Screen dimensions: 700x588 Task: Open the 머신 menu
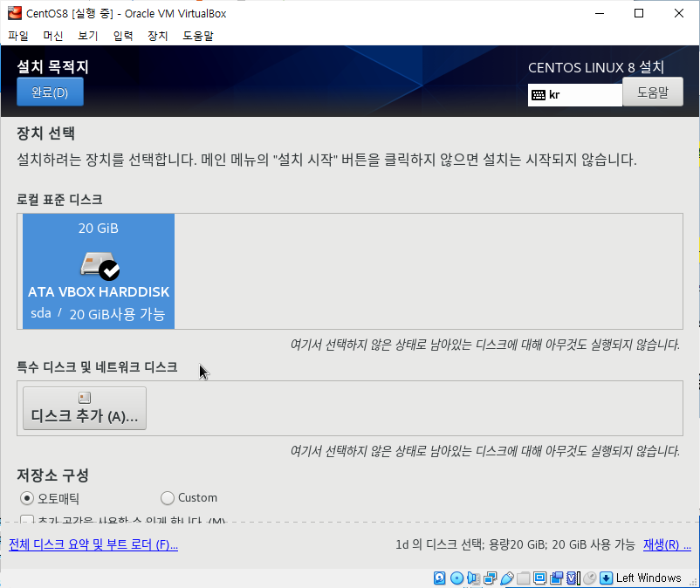click(x=53, y=36)
